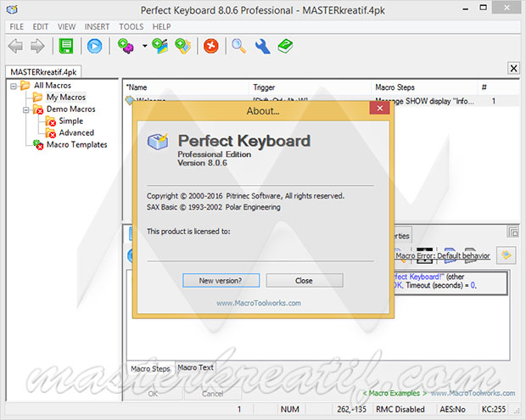The width and height of the screenshot is (526, 420).
Task: Click the Macro Examples link
Action: tap(394, 393)
